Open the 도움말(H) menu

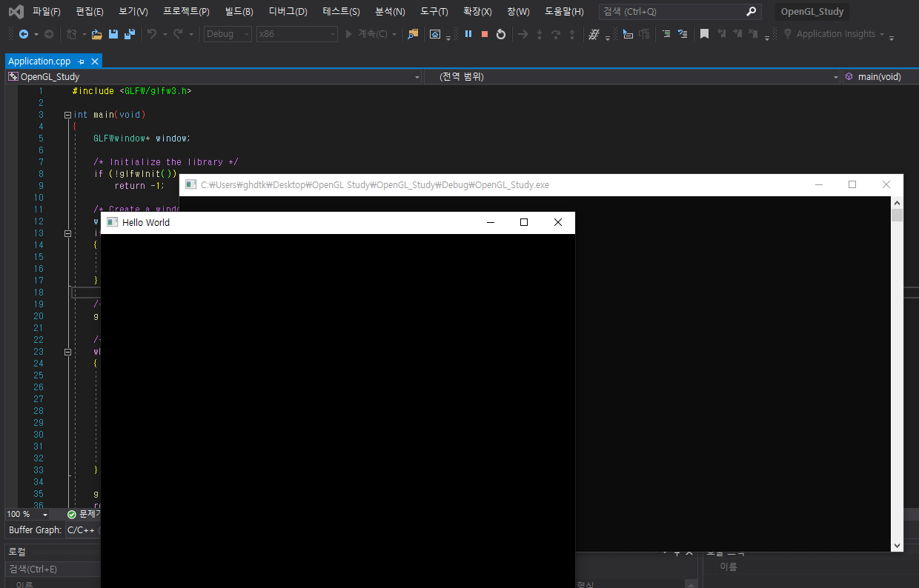coord(564,12)
